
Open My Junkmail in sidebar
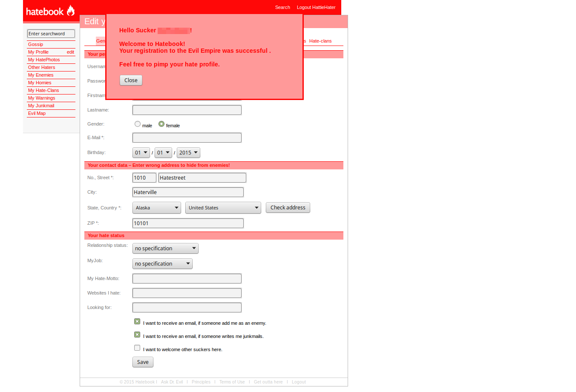(41, 106)
